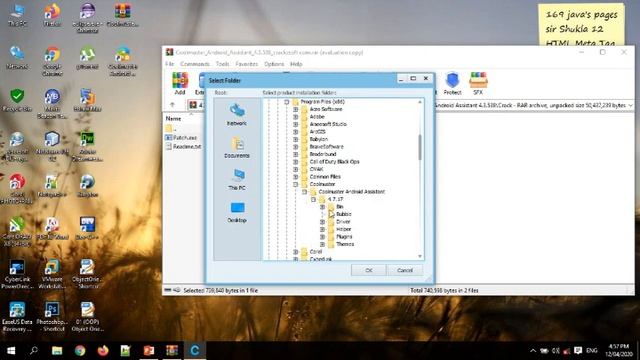Select Documents in Select Folder sidebar
Viewport: 640px width, 360px height.
[237, 147]
